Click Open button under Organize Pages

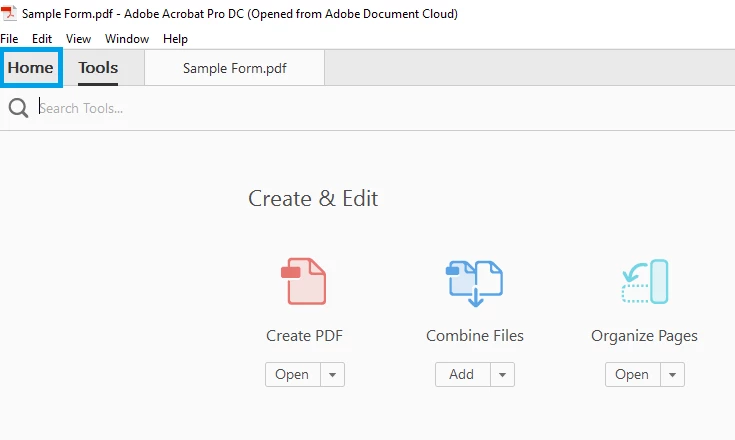pos(632,374)
